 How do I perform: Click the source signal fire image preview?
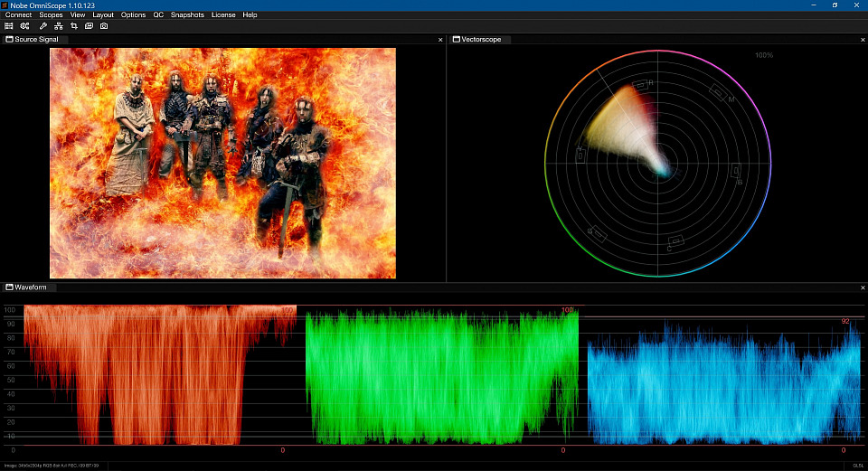pos(222,163)
